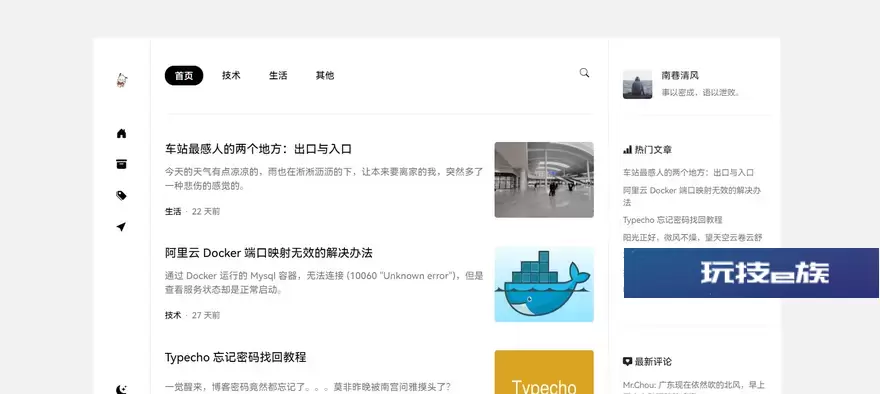
Task: Open popular post 阿里云 Docker 端口映射 in sidebar
Action: 692,196
